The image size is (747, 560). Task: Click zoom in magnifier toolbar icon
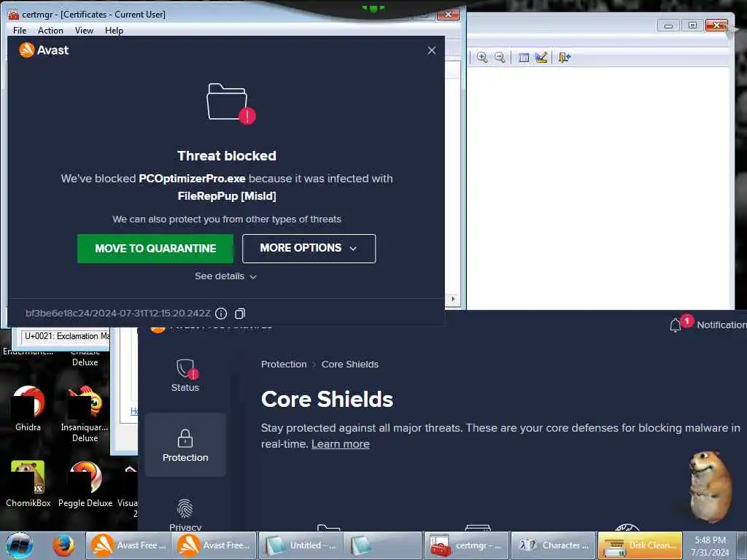482,58
